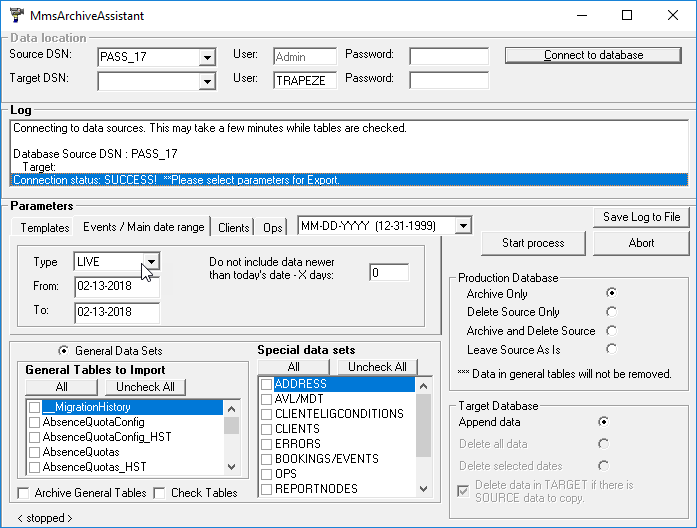This screenshot has width=697, height=528.
Task: Select Archive Only radio button
Action: (x=612, y=293)
